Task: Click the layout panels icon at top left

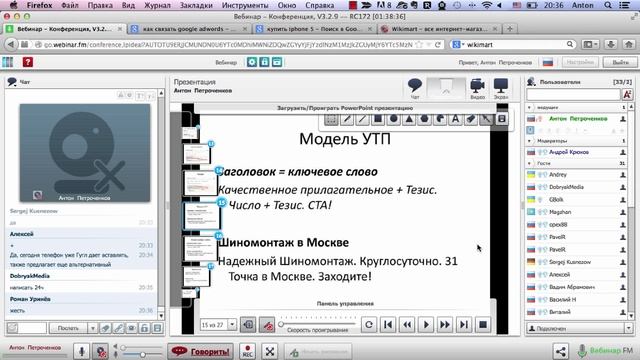Action: [8, 62]
